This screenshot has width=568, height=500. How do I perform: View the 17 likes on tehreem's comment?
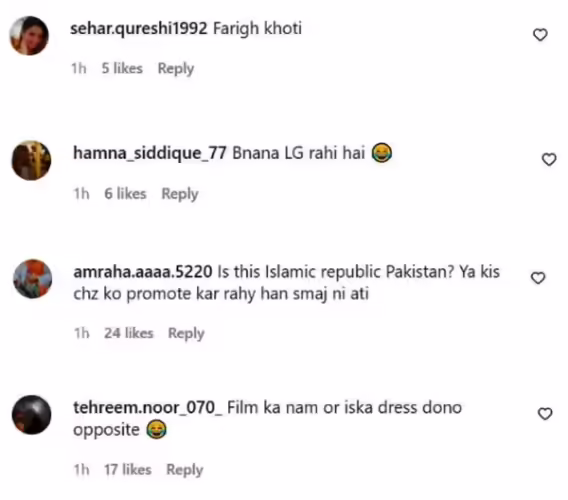coord(128,470)
